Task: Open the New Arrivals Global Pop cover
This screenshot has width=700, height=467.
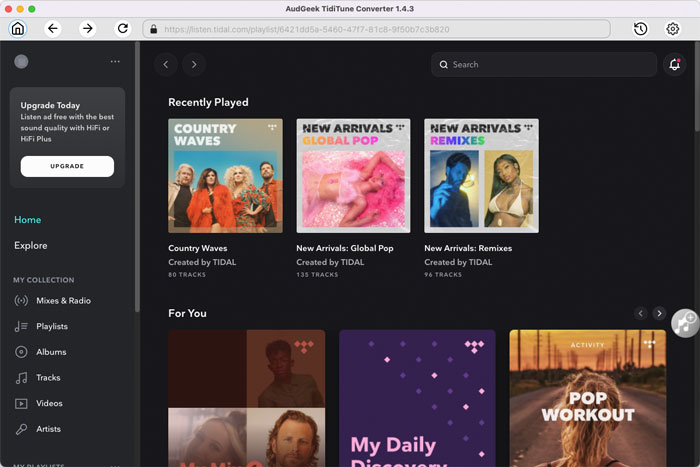Action: 353,175
